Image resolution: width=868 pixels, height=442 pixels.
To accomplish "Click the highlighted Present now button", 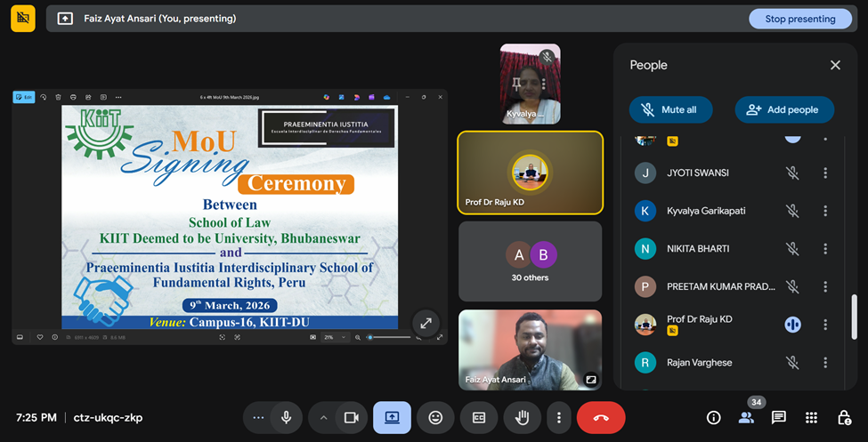I will pos(392,418).
